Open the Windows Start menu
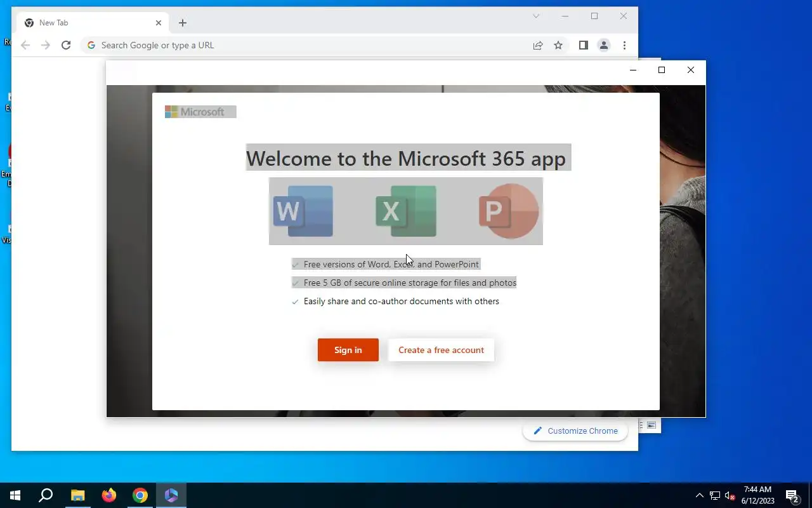Image resolution: width=812 pixels, height=508 pixels. [15, 495]
